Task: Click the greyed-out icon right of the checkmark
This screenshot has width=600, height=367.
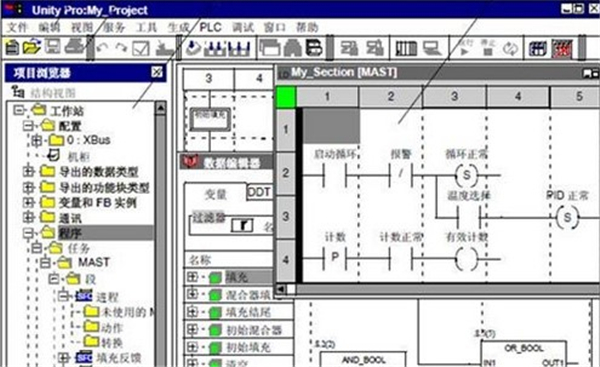Action: [165, 49]
